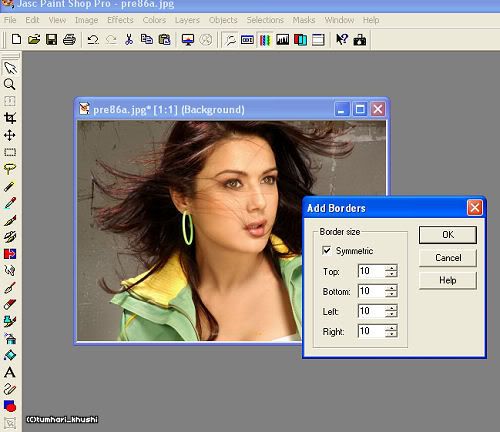Increase the Right border value with the up arrow

point(391,328)
